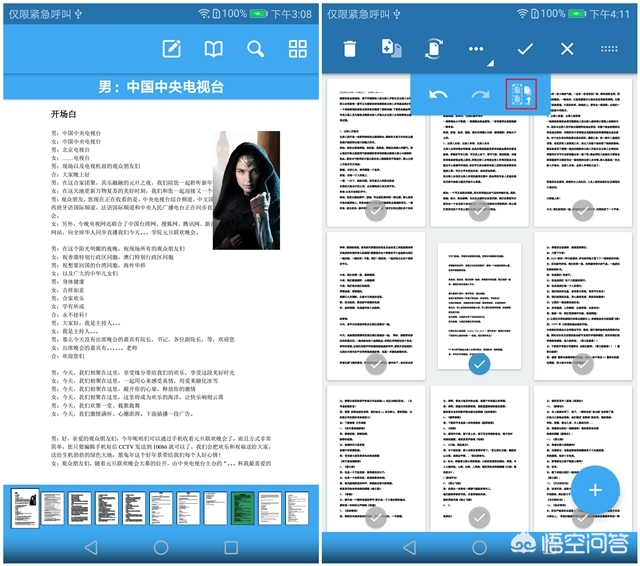Toggle check on first page, bottom row

click(376, 517)
